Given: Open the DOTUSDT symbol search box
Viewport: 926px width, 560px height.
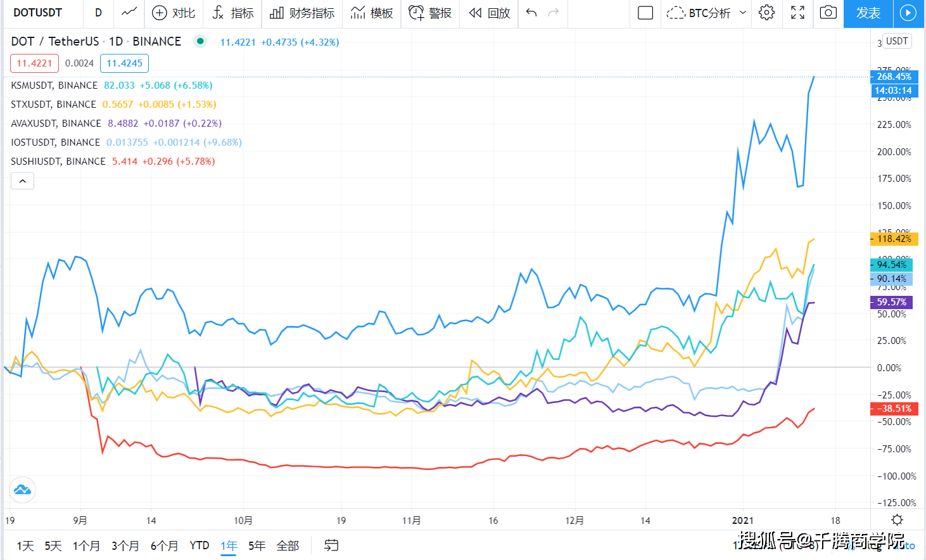Looking at the screenshot, I should coord(38,13).
